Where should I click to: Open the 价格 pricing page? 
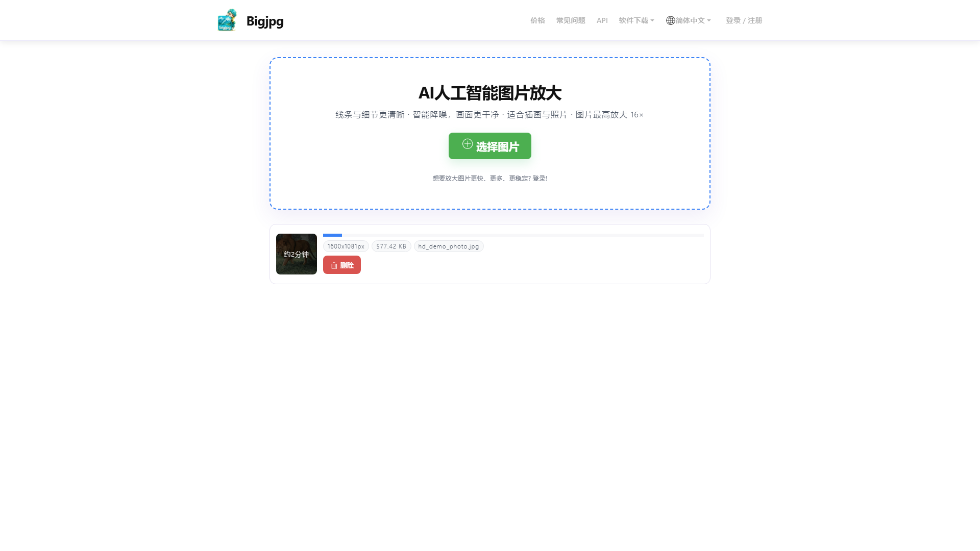pyautogui.click(x=537, y=20)
